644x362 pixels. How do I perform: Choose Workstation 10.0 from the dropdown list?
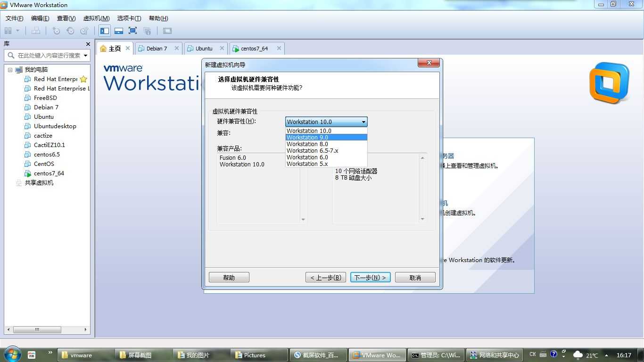pyautogui.click(x=326, y=131)
